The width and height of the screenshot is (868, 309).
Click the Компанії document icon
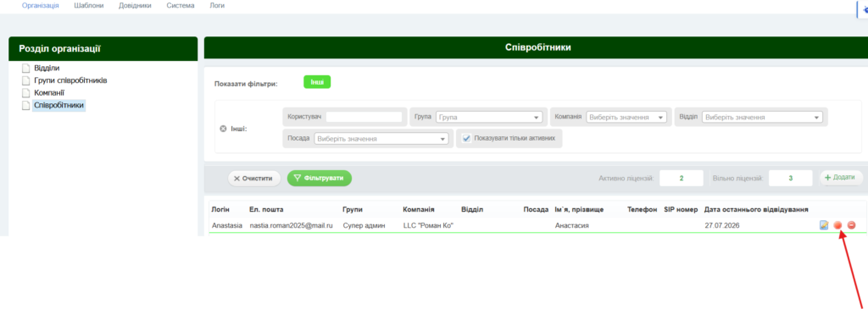[25, 93]
